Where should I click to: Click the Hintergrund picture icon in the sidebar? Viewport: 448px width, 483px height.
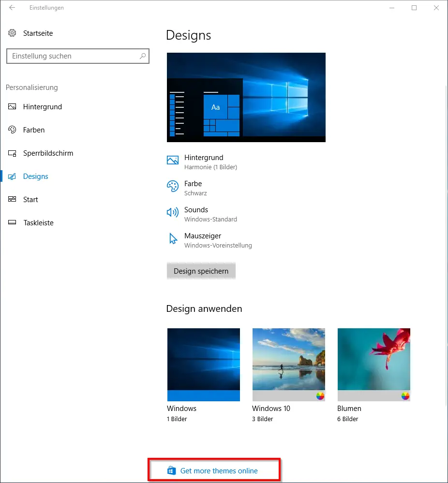click(12, 106)
